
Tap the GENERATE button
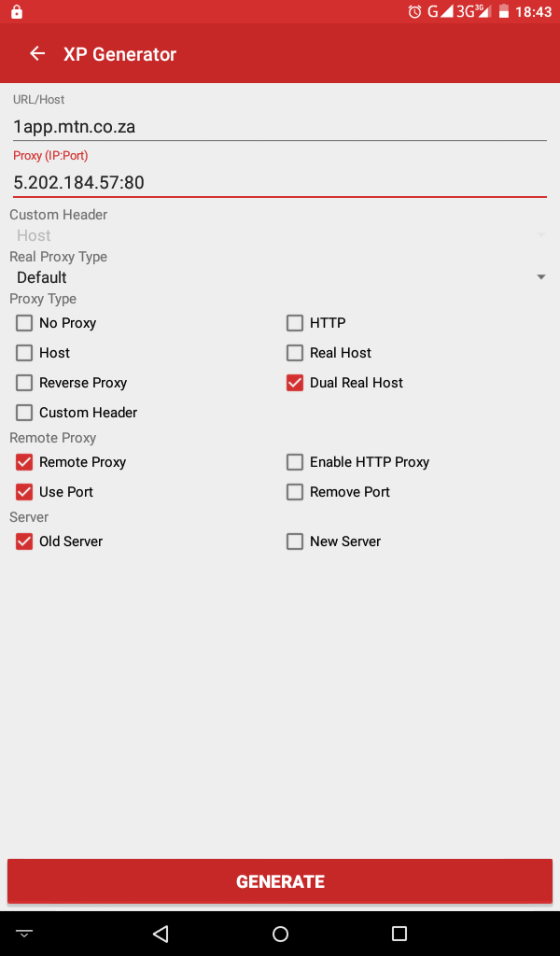coord(280,881)
